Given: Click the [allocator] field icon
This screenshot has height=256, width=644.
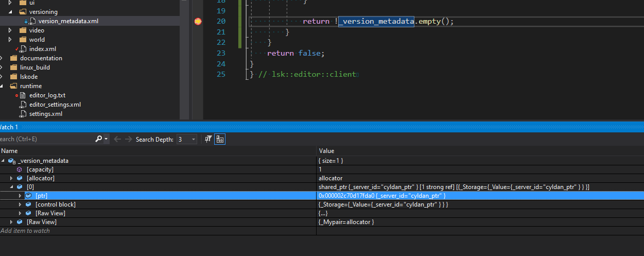Looking at the screenshot, I should [x=20, y=178].
